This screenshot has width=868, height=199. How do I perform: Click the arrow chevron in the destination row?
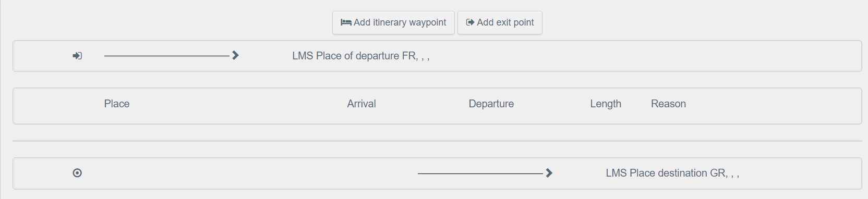point(549,173)
